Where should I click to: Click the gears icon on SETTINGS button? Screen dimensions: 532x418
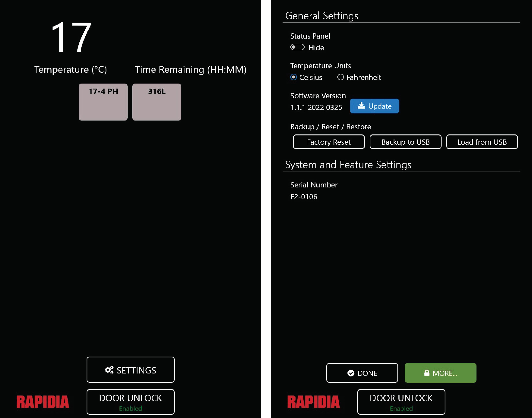[x=109, y=370]
